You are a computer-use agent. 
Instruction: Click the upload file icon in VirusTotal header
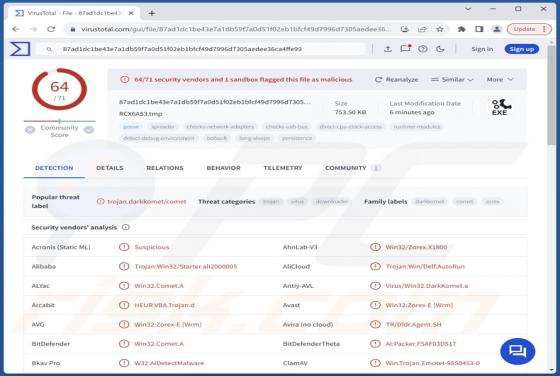(388, 49)
